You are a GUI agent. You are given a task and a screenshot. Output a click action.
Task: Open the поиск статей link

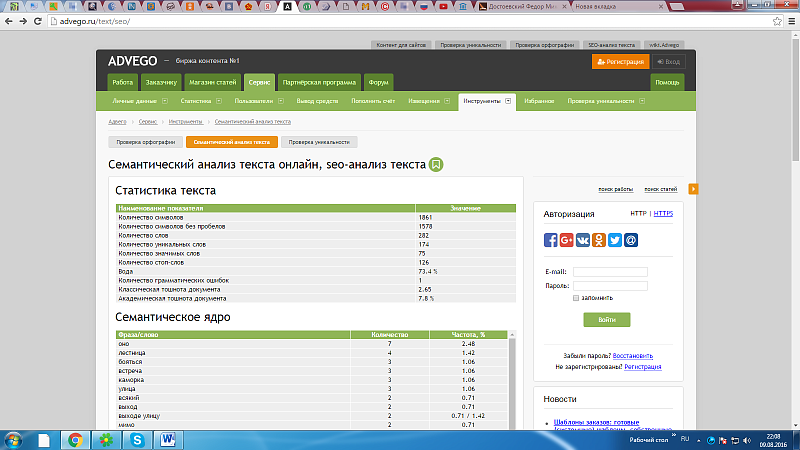pos(661,189)
